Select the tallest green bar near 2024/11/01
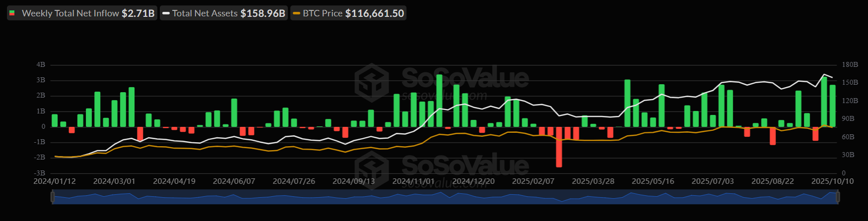Screen dimensions: 868x221 (x=439, y=101)
